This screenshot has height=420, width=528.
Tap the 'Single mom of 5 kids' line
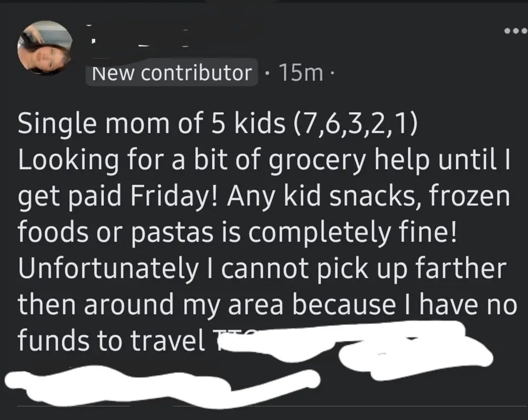tap(218, 124)
